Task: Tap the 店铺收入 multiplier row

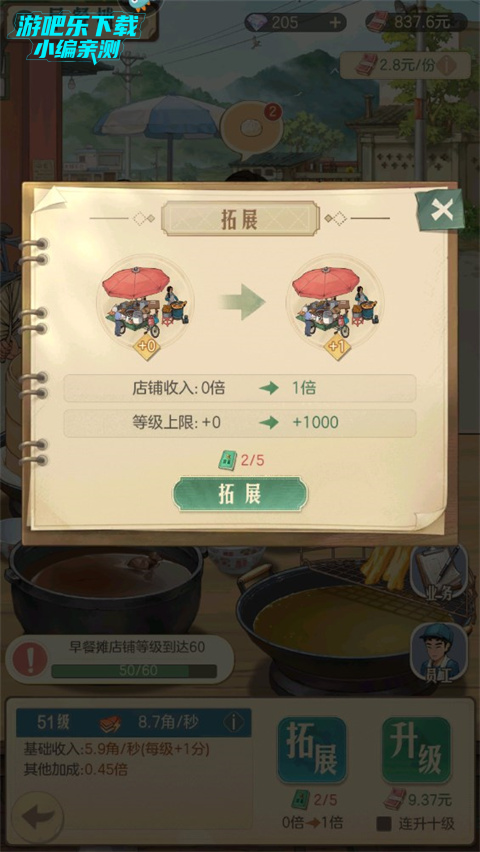Action: (x=240, y=389)
